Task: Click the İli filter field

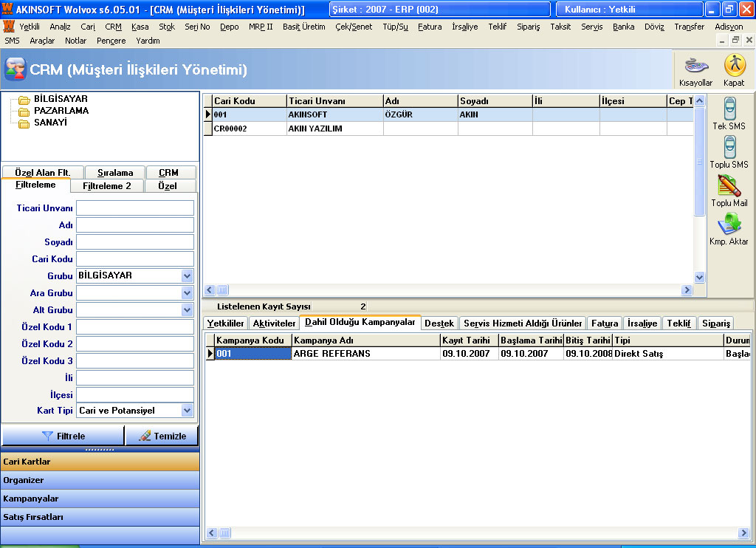Action: [135, 377]
